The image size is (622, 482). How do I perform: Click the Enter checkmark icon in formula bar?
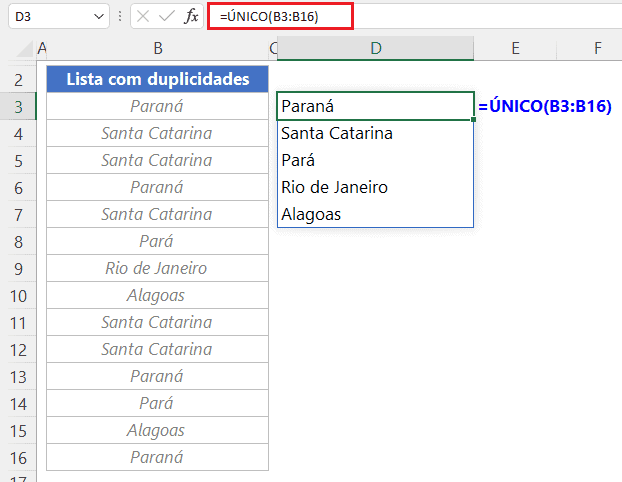[x=165, y=17]
